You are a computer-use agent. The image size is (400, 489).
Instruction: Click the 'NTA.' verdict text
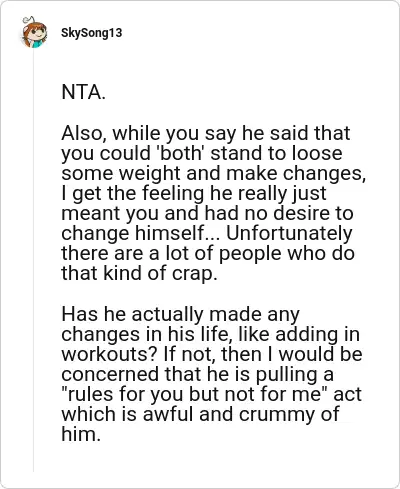click(x=83, y=92)
